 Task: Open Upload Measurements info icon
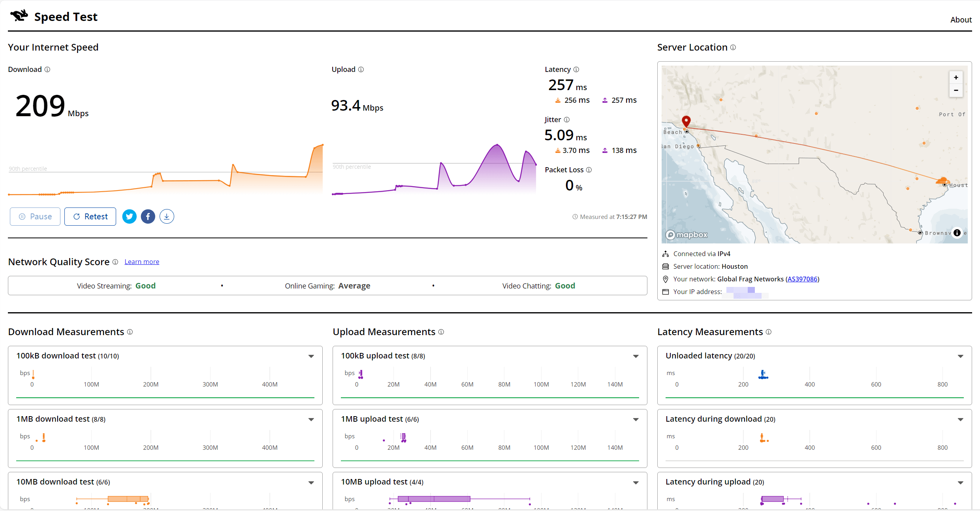click(441, 332)
